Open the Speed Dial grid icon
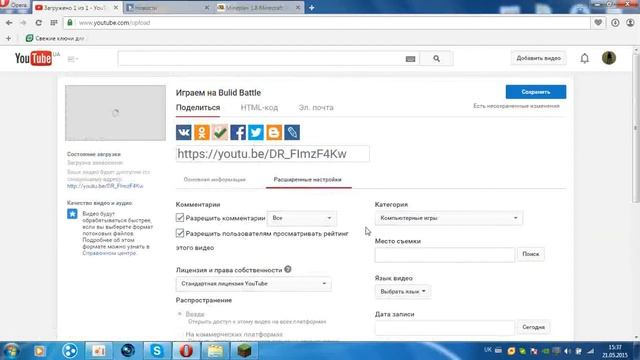Screen dimensions: 640x360 pos(53,23)
